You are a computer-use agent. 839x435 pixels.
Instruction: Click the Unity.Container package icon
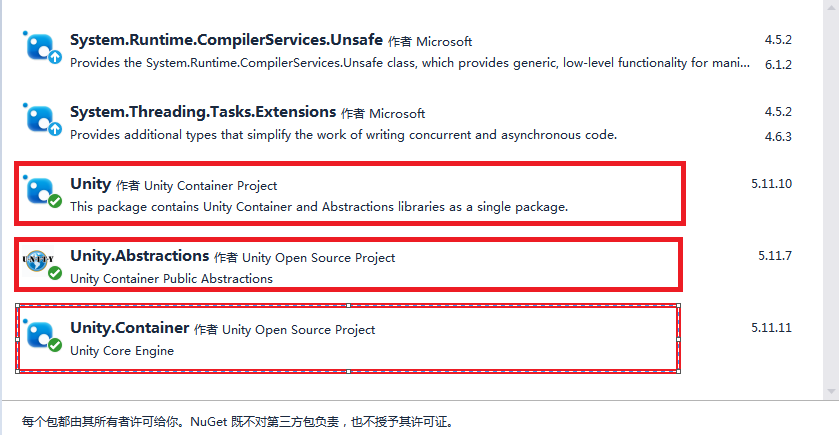click(42, 335)
